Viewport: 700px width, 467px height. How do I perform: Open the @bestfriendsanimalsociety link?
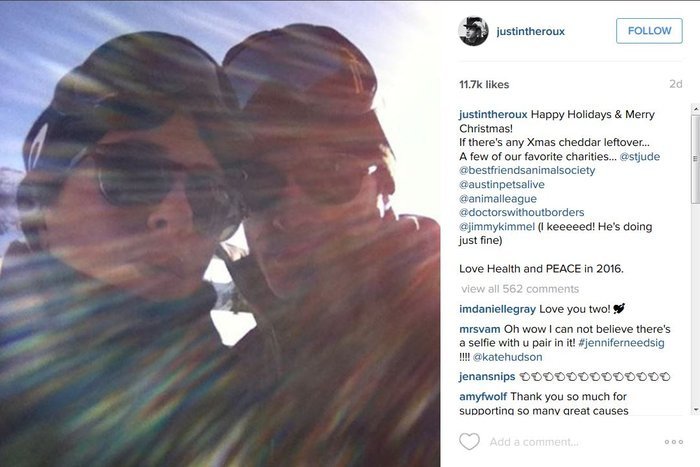[527, 171]
